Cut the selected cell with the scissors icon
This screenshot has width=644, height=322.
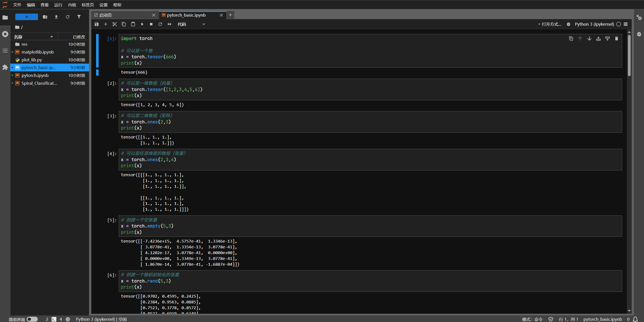(115, 24)
